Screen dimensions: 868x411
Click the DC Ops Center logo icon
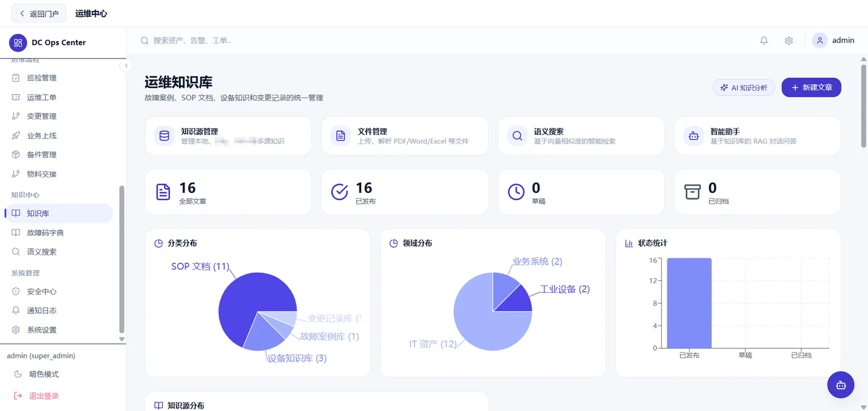pyautogui.click(x=18, y=43)
